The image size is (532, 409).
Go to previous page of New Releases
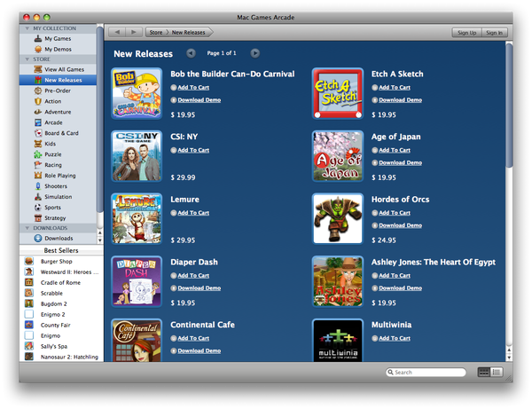pos(191,53)
